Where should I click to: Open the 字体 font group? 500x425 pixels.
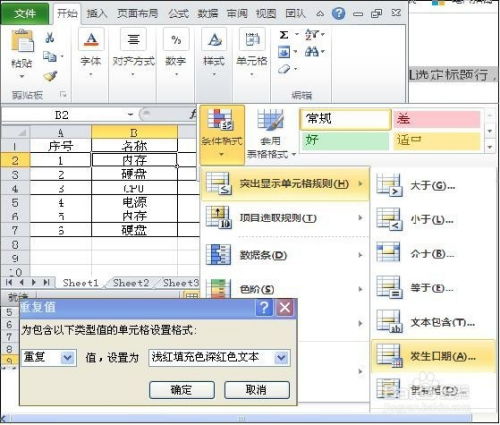[x=91, y=52]
